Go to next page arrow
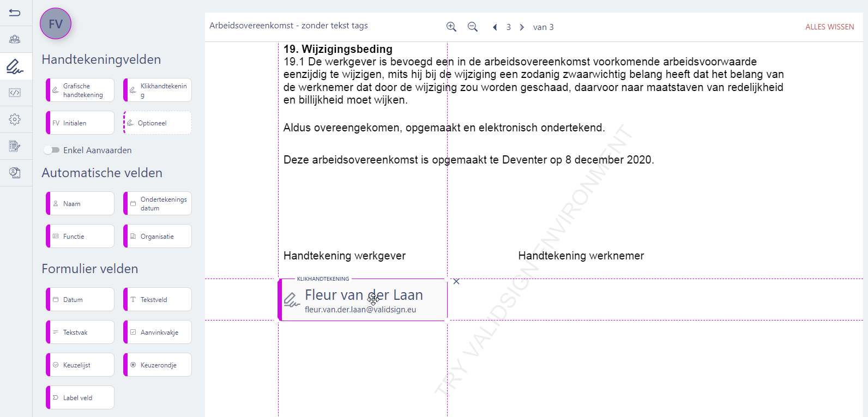The height and width of the screenshot is (417, 868). 522,27
